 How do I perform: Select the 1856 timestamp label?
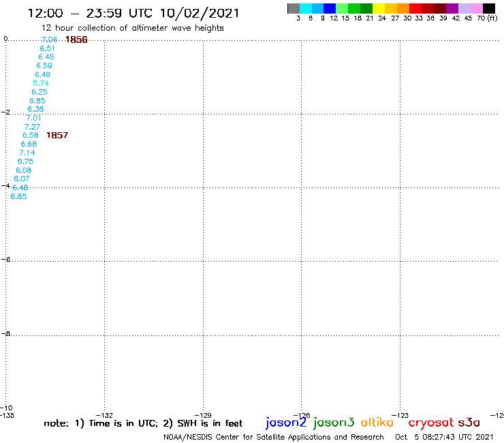pos(76,40)
